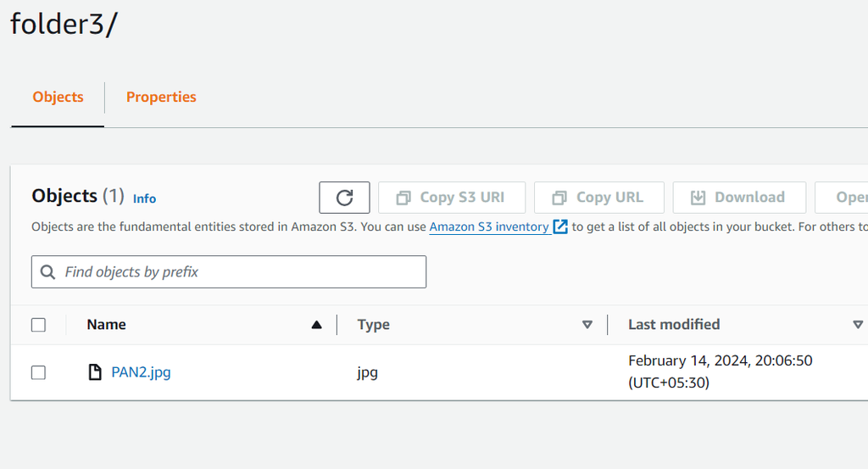Check the box for PAN2.jpg row
868x469 pixels.
(x=38, y=372)
